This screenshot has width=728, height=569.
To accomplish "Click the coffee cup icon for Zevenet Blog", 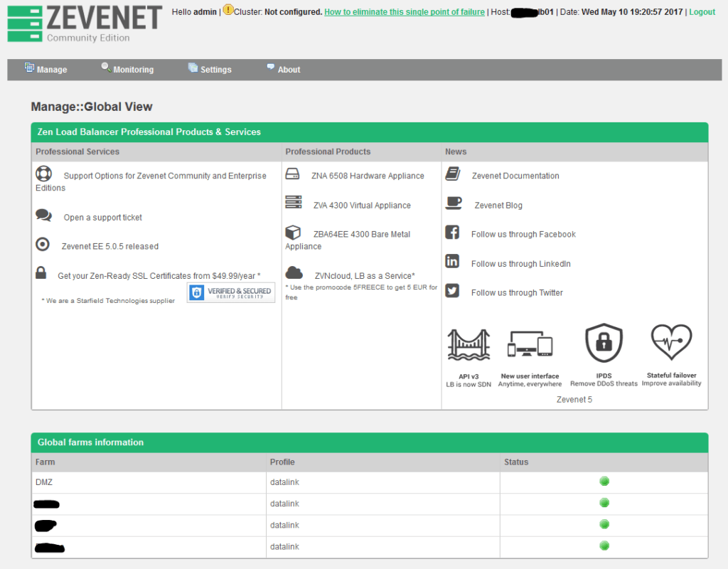I will pyautogui.click(x=454, y=203).
